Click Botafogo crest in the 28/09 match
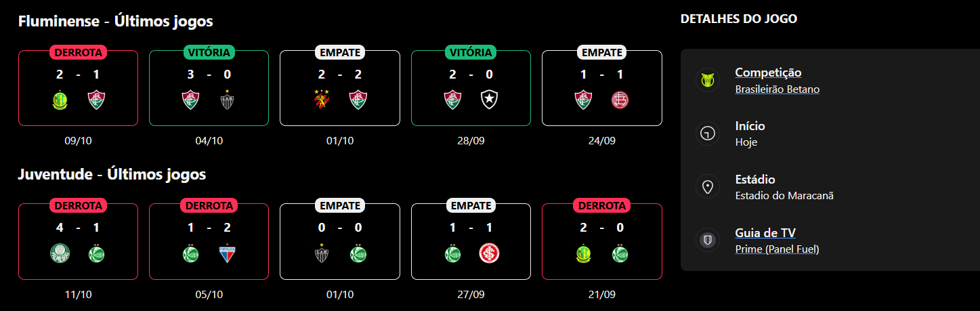This screenshot has height=311, width=980. point(488,100)
